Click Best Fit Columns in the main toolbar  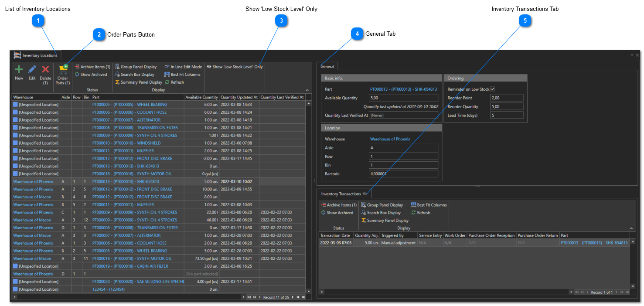tap(182, 75)
